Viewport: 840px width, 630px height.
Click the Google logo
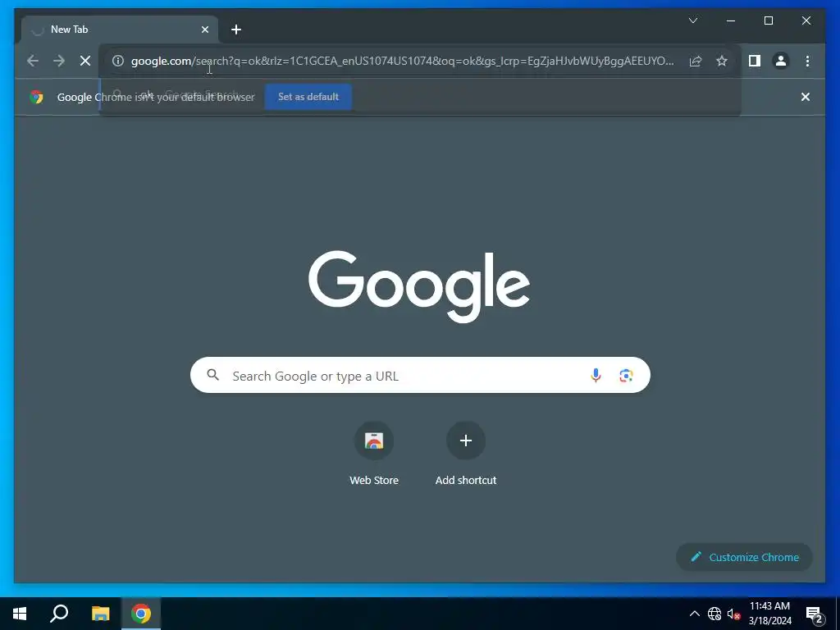click(x=419, y=287)
